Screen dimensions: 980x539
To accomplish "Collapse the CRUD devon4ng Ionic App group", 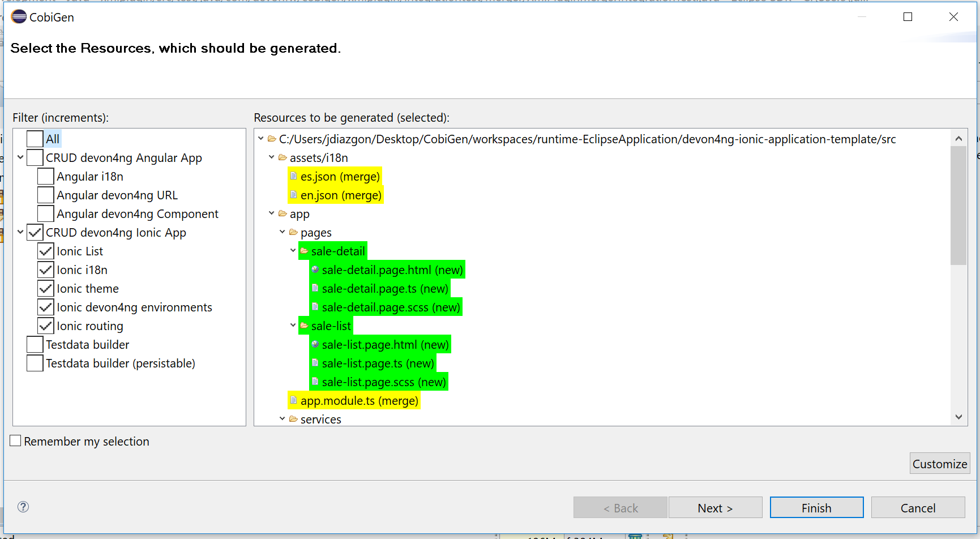I will click(20, 232).
